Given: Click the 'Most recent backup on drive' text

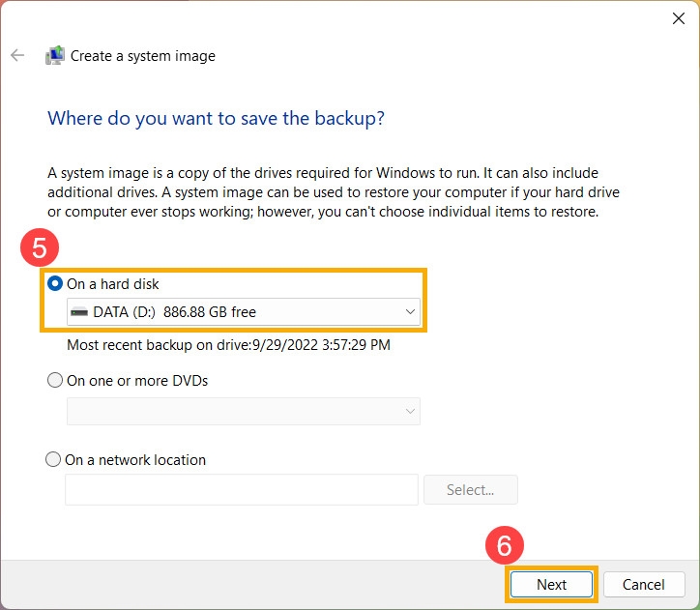Looking at the screenshot, I should tap(228, 344).
